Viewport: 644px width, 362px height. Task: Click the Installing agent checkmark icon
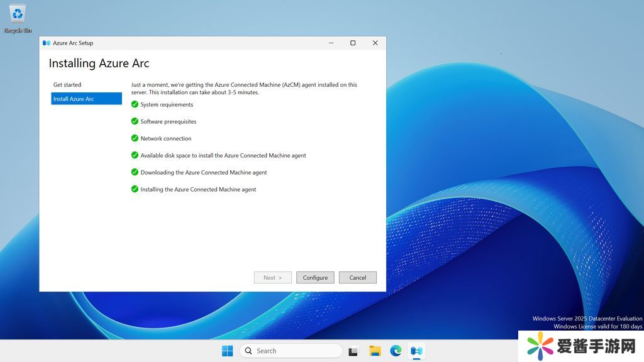(x=135, y=189)
